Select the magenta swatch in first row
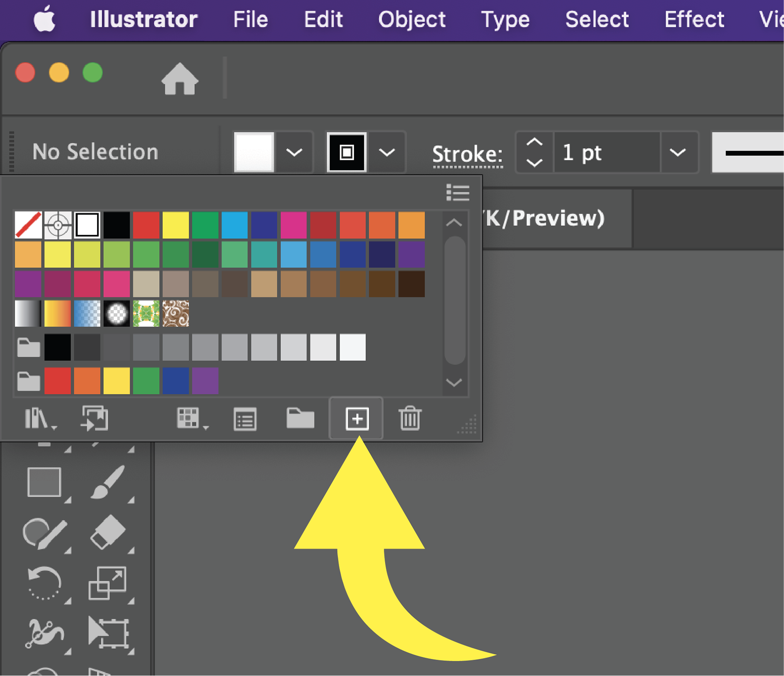 (x=293, y=225)
